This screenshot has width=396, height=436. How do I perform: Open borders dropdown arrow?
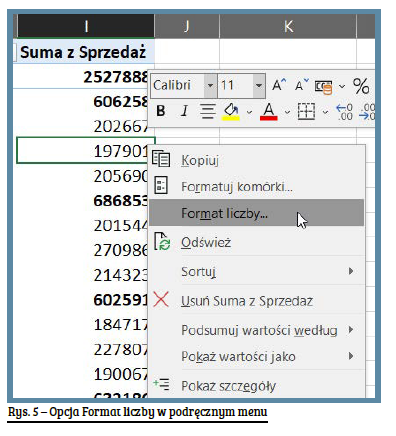pos(326,112)
